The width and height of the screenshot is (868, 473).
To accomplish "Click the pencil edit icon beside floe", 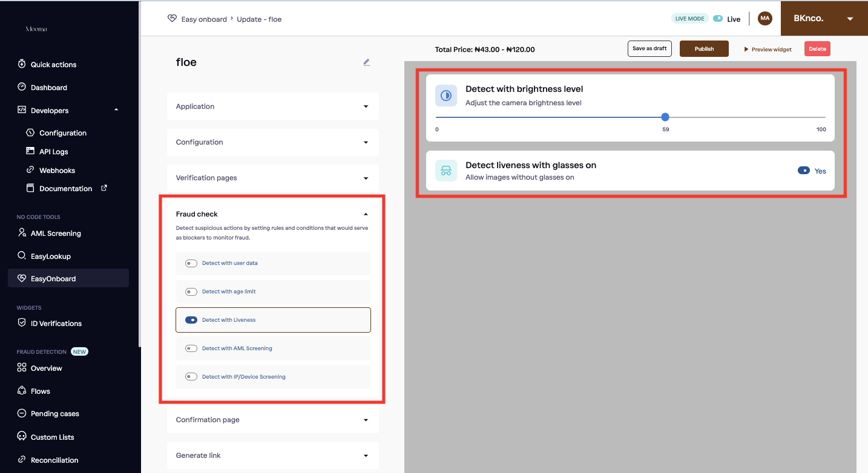I will coord(366,62).
